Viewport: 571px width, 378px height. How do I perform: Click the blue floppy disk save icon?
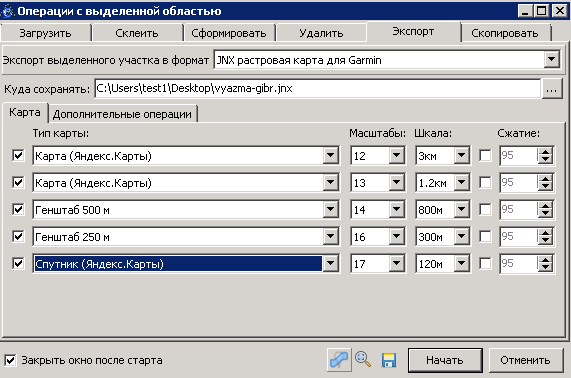(389, 360)
